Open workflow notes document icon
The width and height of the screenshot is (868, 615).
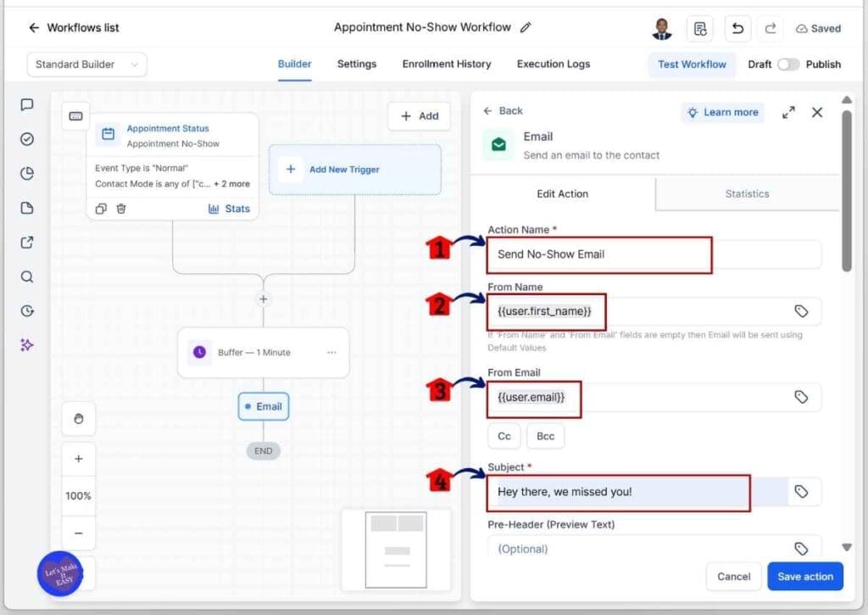tap(699, 28)
